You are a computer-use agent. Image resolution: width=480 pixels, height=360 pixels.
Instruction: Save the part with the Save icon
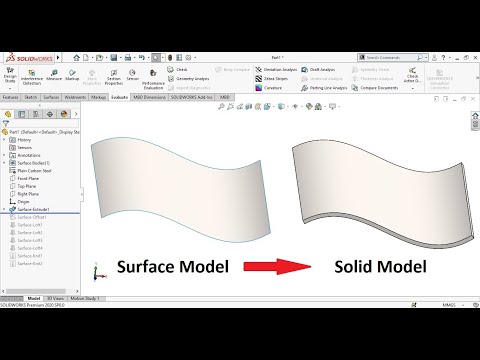(x=114, y=58)
